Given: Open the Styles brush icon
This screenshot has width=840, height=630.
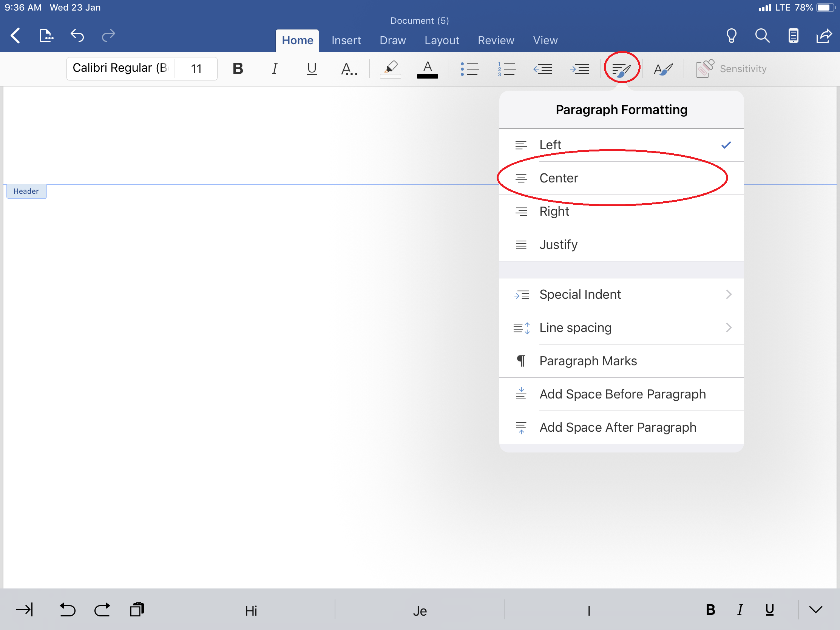Looking at the screenshot, I should [x=663, y=69].
